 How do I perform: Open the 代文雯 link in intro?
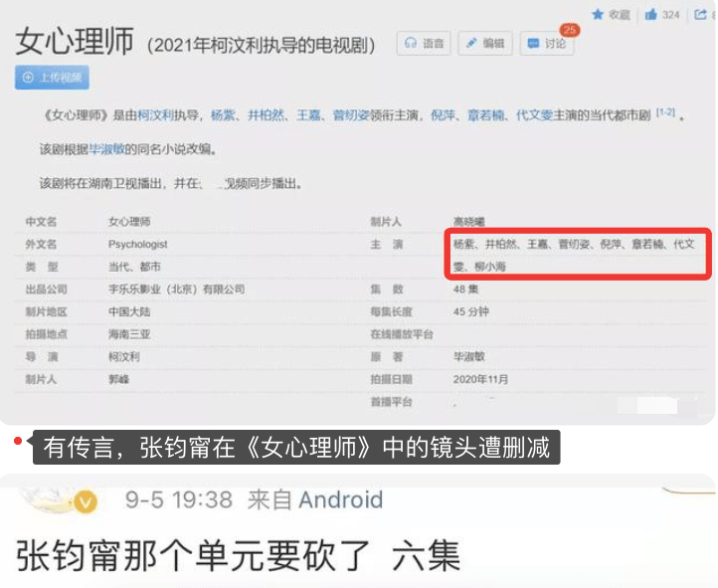coord(534,115)
